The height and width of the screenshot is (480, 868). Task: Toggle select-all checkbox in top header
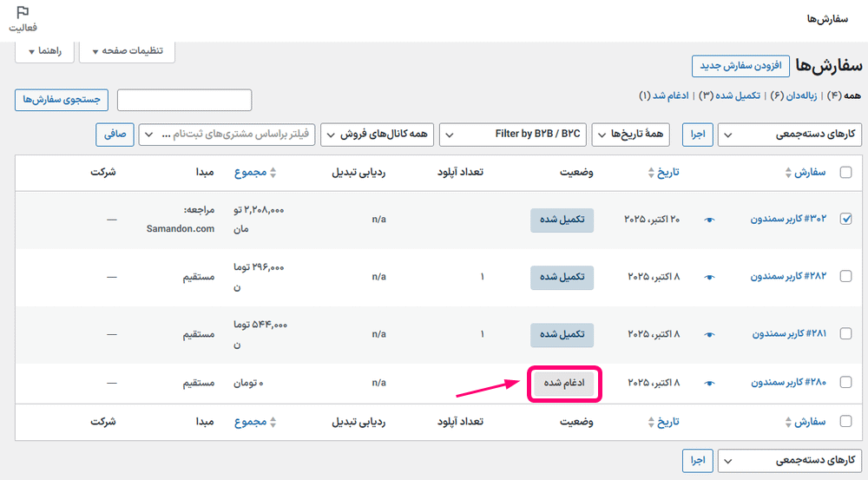pyautogui.click(x=845, y=172)
